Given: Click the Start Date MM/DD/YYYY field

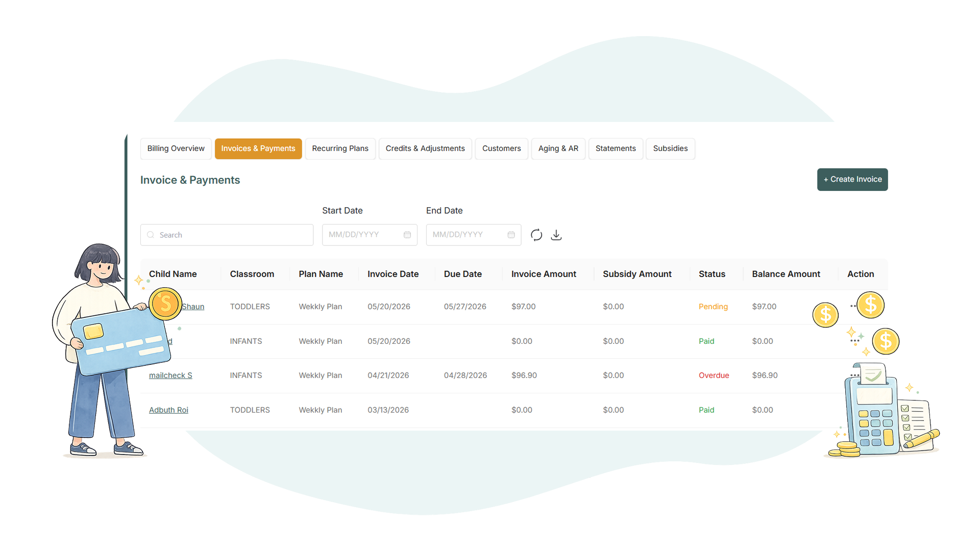Looking at the screenshot, I should (x=370, y=235).
